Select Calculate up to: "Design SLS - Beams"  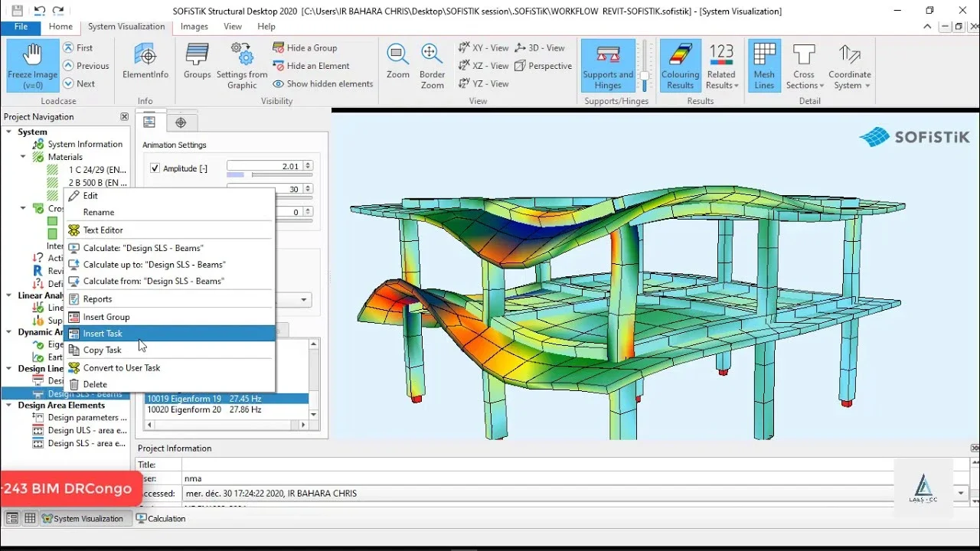(169, 265)
